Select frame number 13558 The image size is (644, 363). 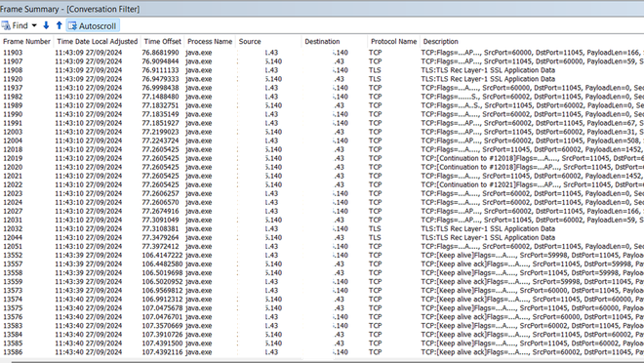(13, 273)
